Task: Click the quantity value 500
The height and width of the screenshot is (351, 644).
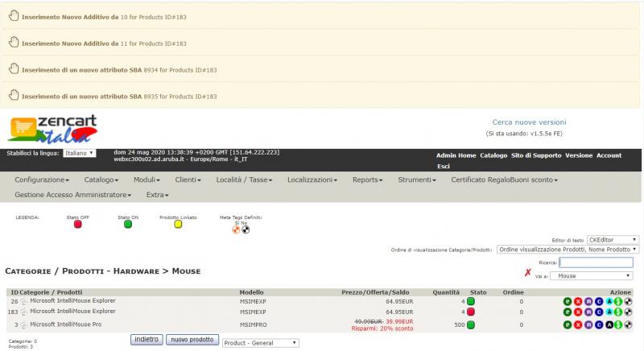Action: pyautogui.click(x=459, y=324)
